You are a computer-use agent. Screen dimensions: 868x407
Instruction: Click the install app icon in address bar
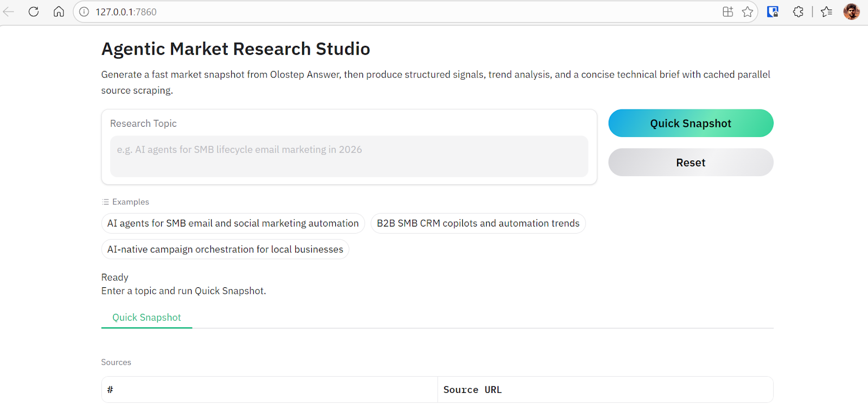coord(727,12)
